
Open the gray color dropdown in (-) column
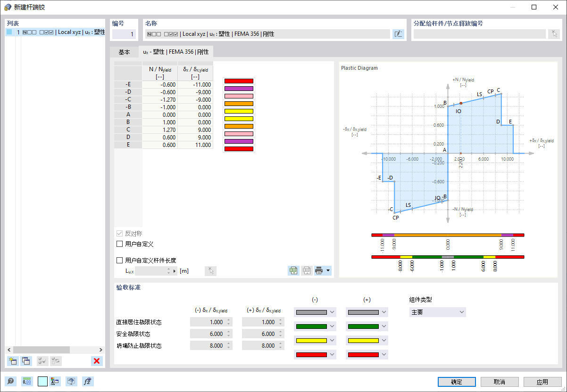(x=315, y=312)
